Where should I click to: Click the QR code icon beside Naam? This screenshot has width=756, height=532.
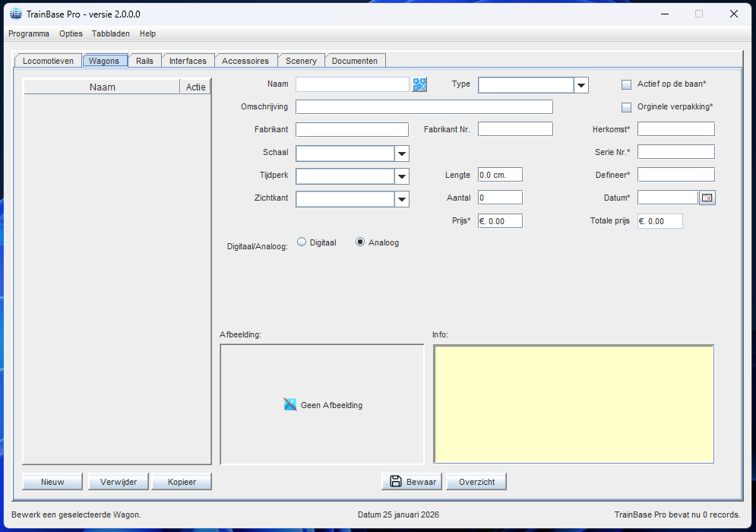click(419, 84)
